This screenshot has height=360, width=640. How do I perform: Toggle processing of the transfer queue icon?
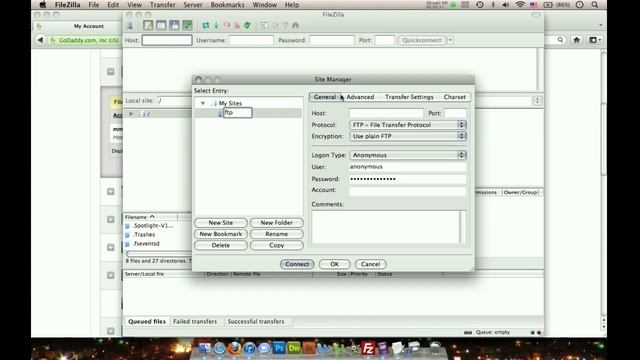pyautogui.click(x=216, y=25)
